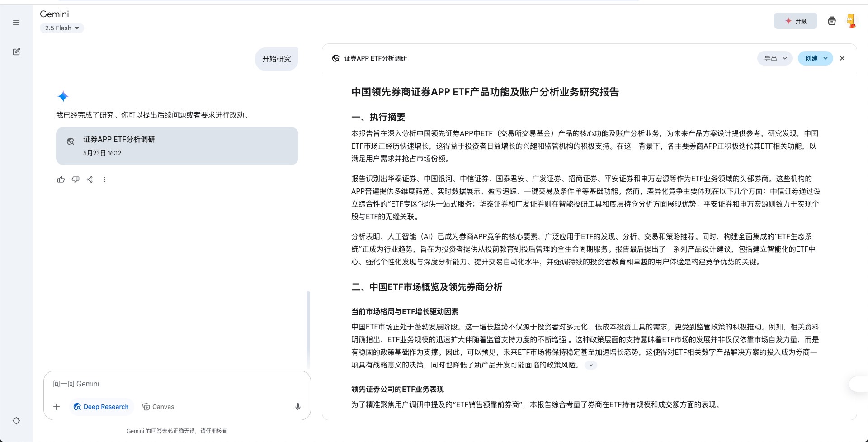Click the Gemini disclaimer footer text
This screenshot has height=442, width=868.
[177, 431]
